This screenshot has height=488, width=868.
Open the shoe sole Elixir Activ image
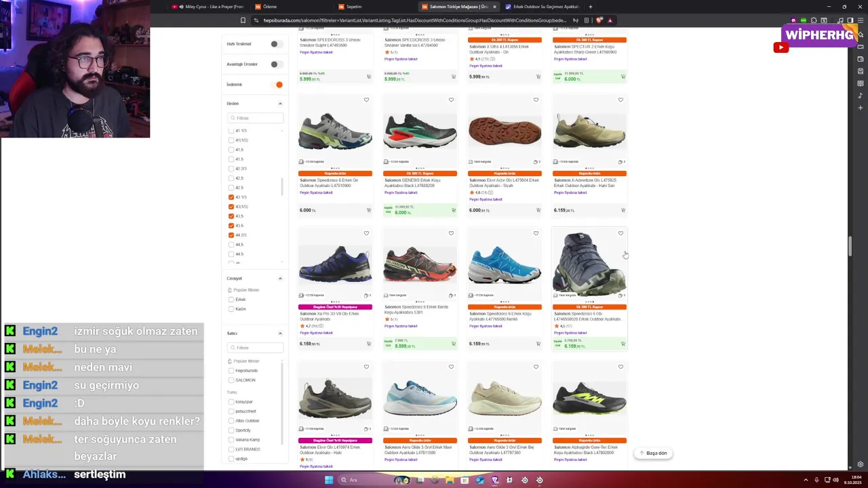click(x=505, y=131)
